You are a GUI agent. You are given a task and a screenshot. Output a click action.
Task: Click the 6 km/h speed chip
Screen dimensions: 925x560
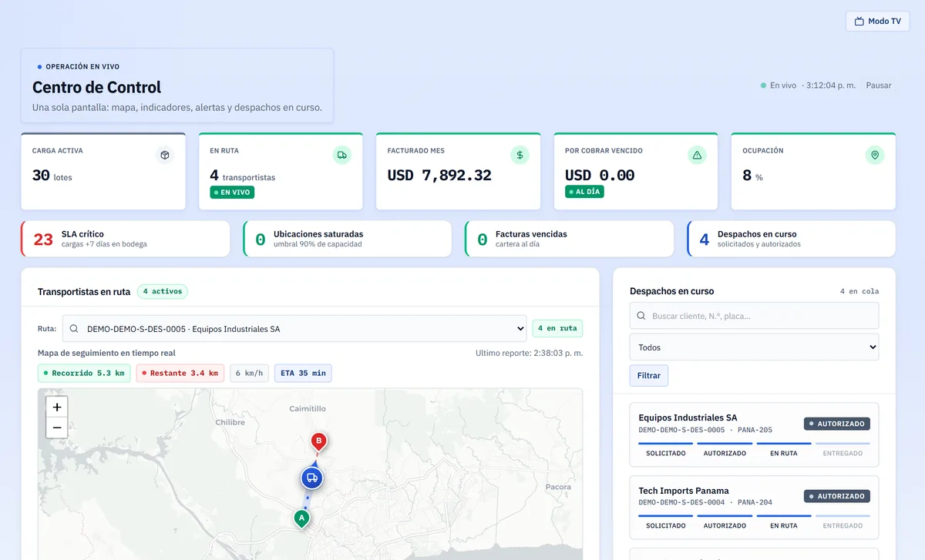(250, 374)
